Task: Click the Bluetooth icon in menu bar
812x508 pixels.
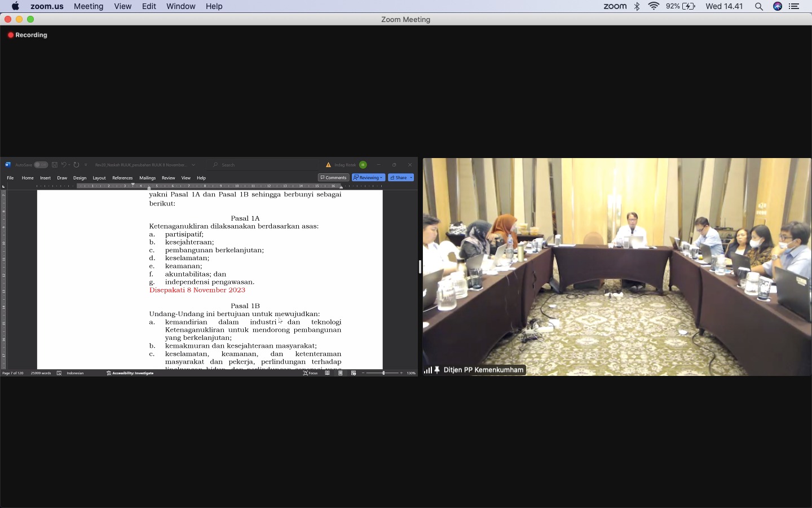Action: tap(637, 6)
